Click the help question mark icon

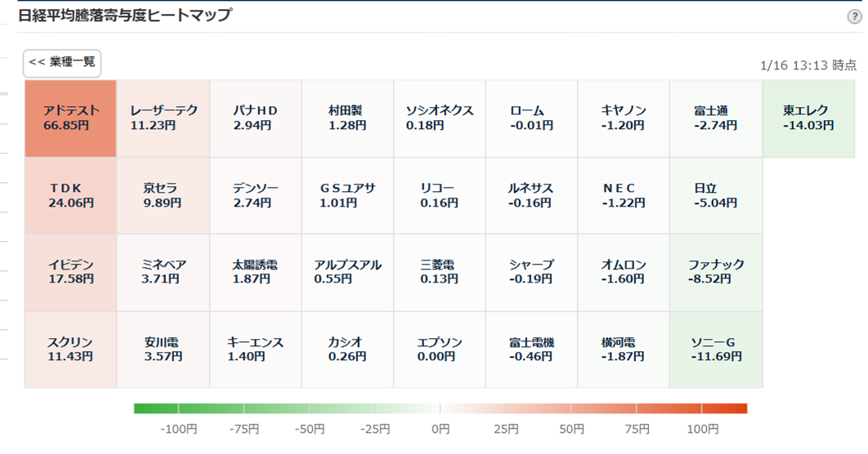[855, 17]
